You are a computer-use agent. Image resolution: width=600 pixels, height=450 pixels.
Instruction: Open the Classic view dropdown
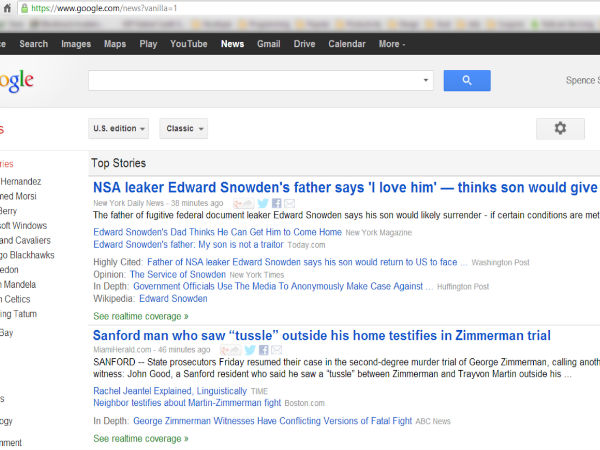pyautogui.click(x=184, y=129)
